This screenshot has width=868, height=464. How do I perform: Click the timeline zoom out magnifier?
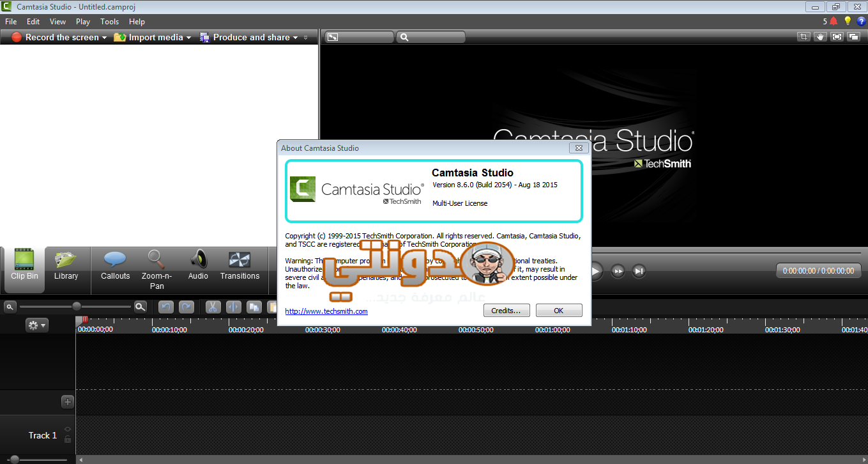10,307
